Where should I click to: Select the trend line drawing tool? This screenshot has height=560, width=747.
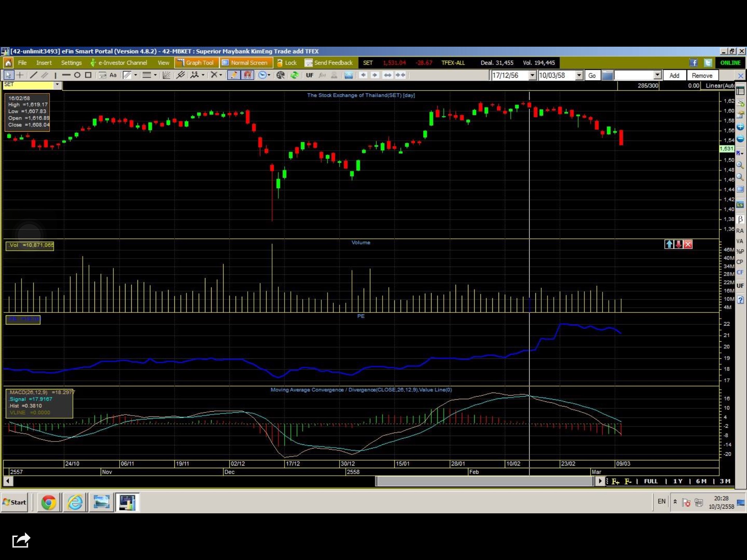[33, 75]
